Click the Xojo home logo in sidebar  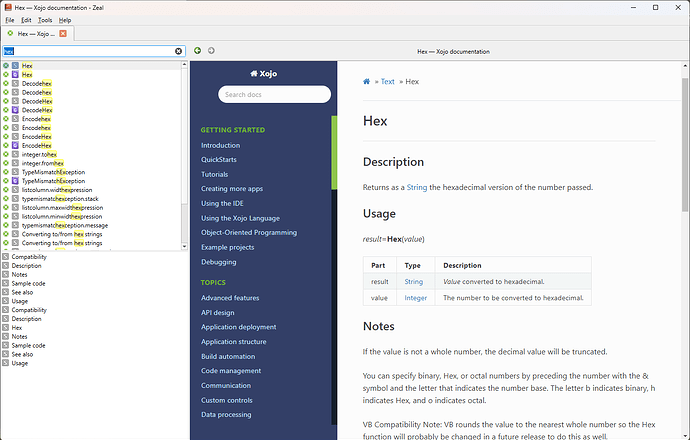tap(264, 73)
